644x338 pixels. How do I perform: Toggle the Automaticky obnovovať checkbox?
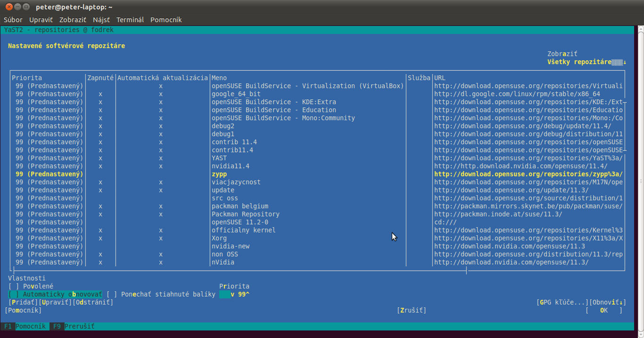tap(55, 294)
